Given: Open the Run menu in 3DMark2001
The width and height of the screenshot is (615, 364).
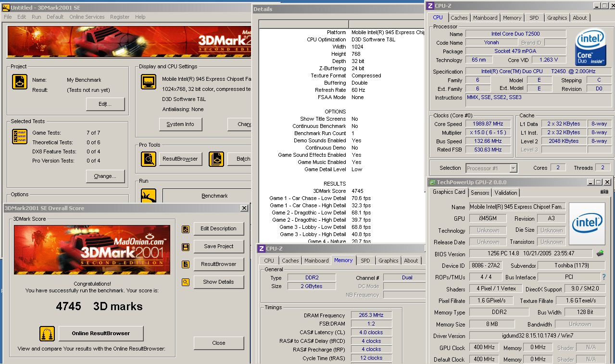Looking at the screenshot, I should [37, 17].
